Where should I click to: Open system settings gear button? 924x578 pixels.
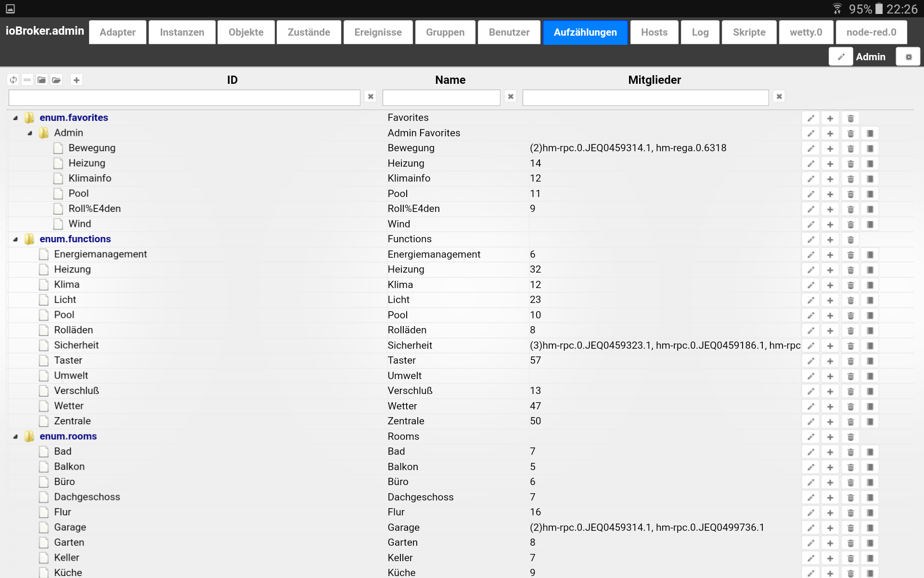(x=908, y=57)
